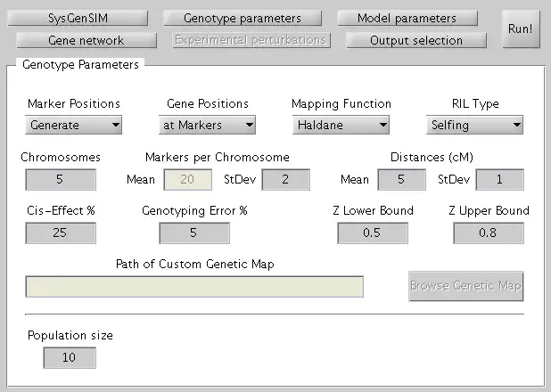Click the Markers per Chromosome StDev field
551x392 pixels.
(285, 179)
